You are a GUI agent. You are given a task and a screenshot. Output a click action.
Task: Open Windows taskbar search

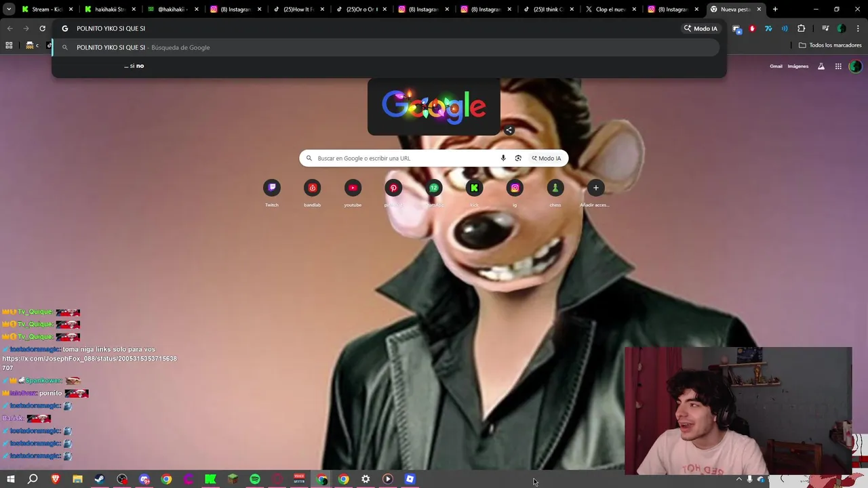tap(33, 479)
